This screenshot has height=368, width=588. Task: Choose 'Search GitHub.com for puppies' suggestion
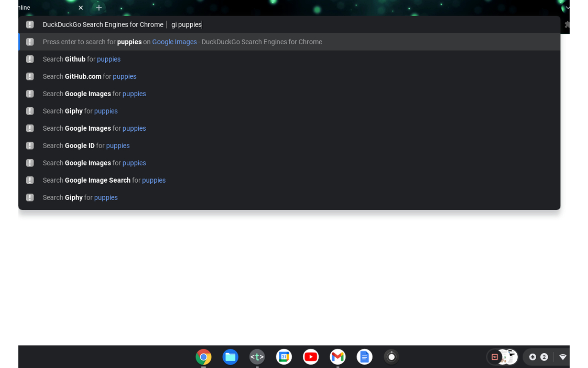(x=289, y=76)
